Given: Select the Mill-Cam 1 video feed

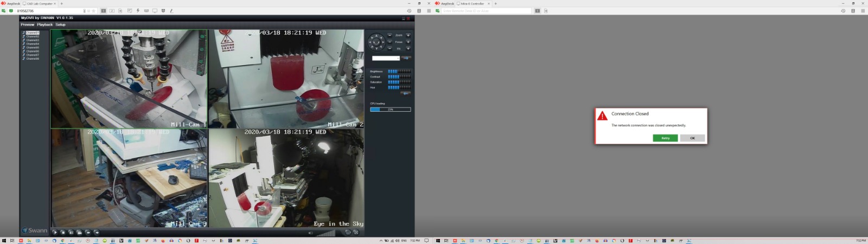Looking at the screenshot, I should pyautogui.click(x=129, y=79).
